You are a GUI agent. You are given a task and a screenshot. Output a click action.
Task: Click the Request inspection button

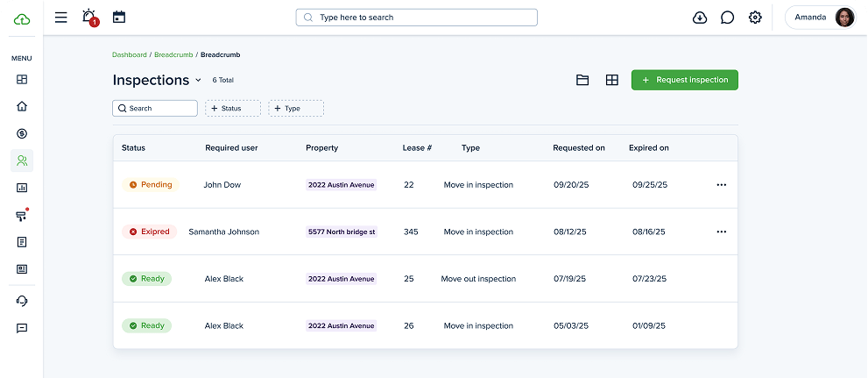[684, 80]
